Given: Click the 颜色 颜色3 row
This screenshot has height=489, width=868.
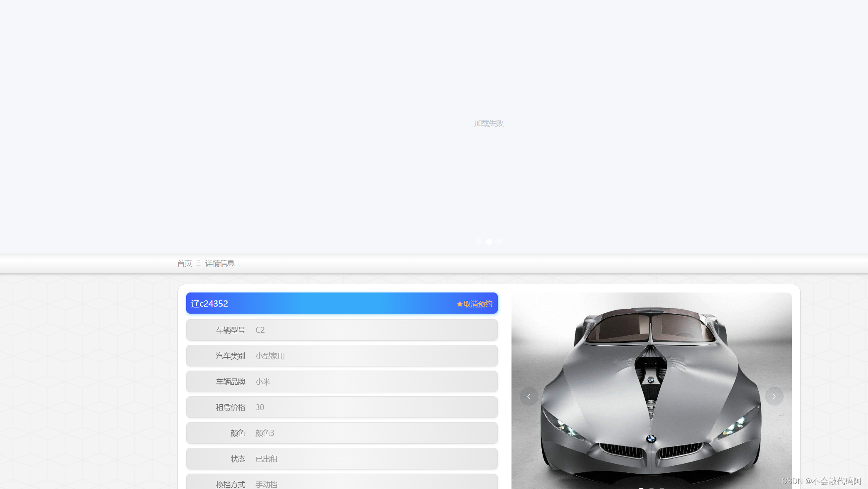Looking at the screenshot, I should 342,433.
